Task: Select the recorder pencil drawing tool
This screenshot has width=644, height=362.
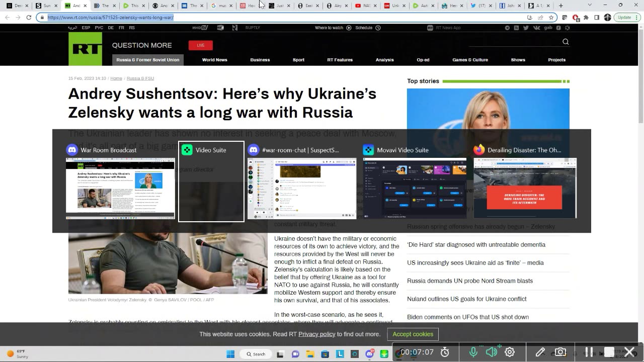Action: click(x=540, y=352)
